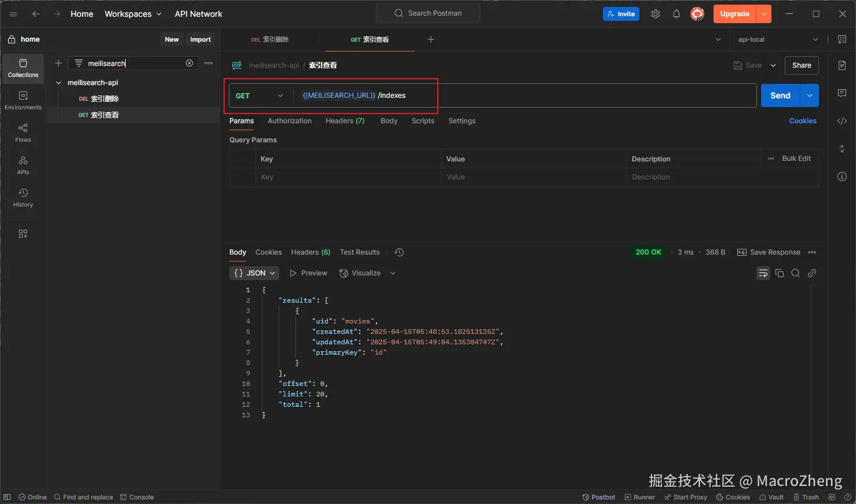Search within the response body
The image size is (856, 504).
[x=796, y=273]
